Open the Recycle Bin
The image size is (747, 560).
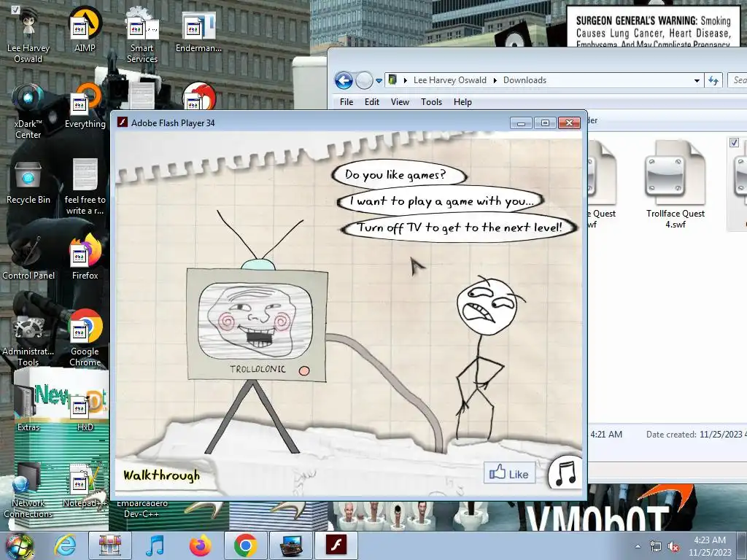(x=28, y=182)
